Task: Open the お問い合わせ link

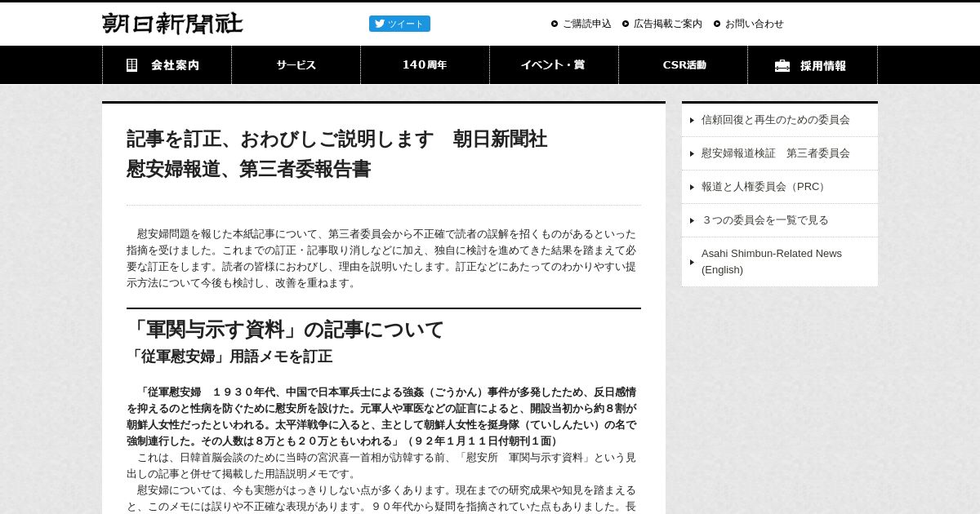Action: pyautogui.click(x=755, y=24)
